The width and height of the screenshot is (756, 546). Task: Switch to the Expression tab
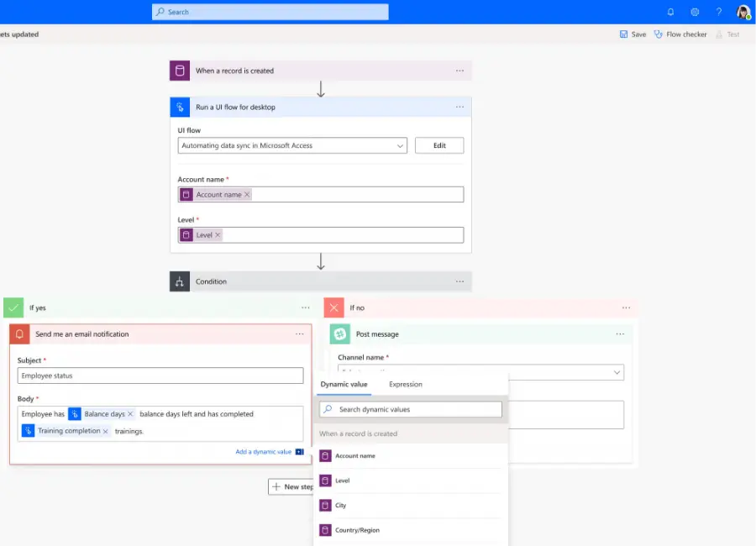click(406, 385)
